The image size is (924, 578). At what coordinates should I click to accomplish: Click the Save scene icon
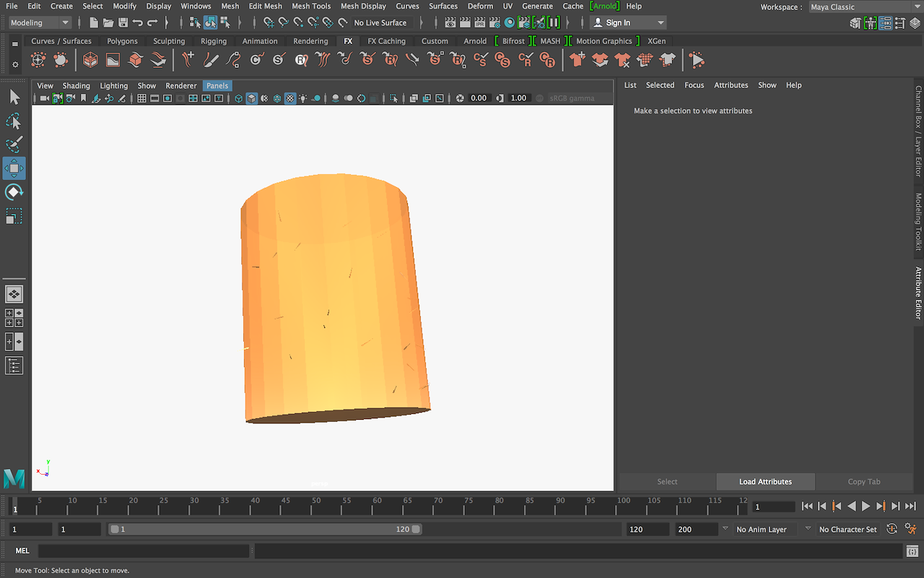(x=123, y=23)
